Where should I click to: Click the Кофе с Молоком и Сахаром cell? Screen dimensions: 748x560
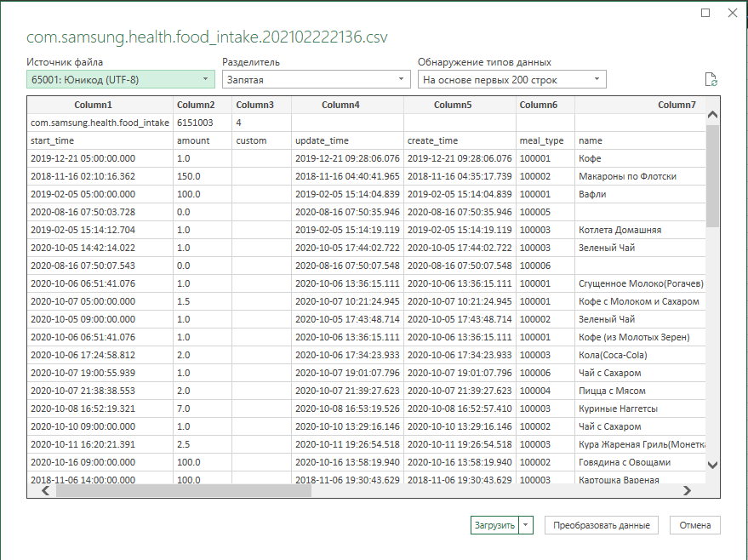pyautogui.click(x=640, y=301)
